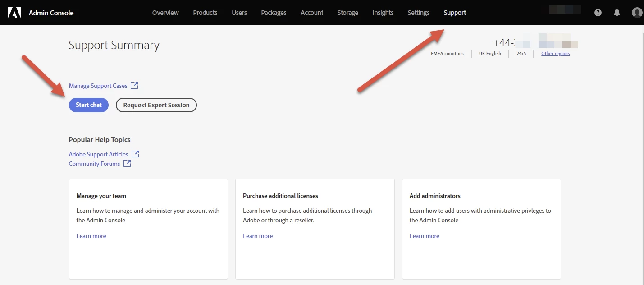
Task: Click the Support Summary heading
Action: point(114,45)
